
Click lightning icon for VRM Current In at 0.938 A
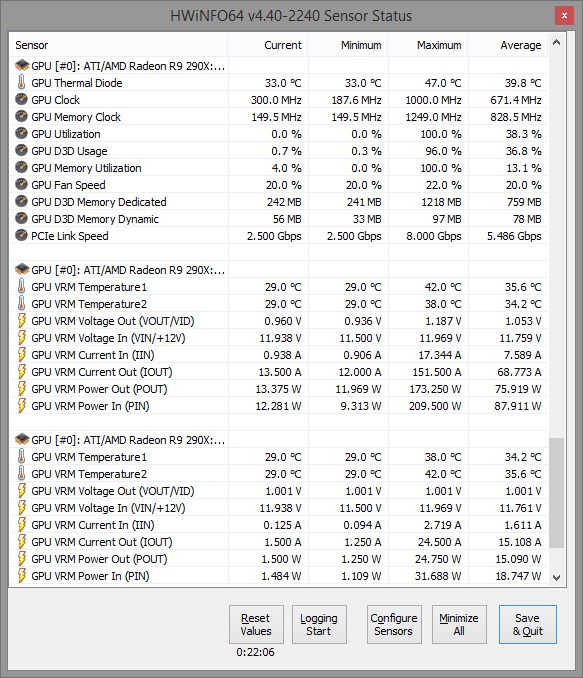click(x=21, y=355)
